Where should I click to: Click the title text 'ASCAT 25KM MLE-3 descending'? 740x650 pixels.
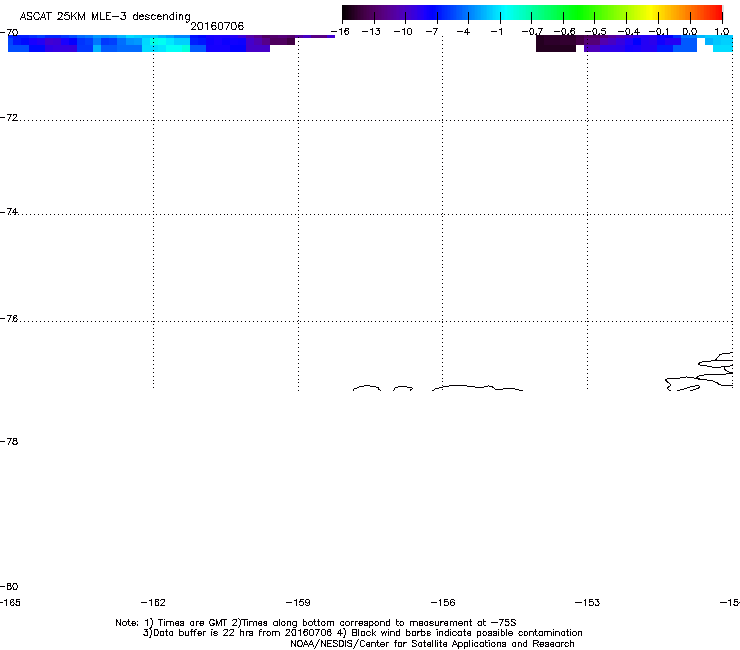pyautogui.click(x=105, y=16)
